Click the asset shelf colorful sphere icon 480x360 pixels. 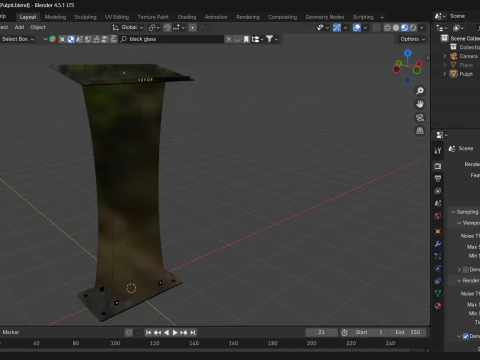click(53, 39)
